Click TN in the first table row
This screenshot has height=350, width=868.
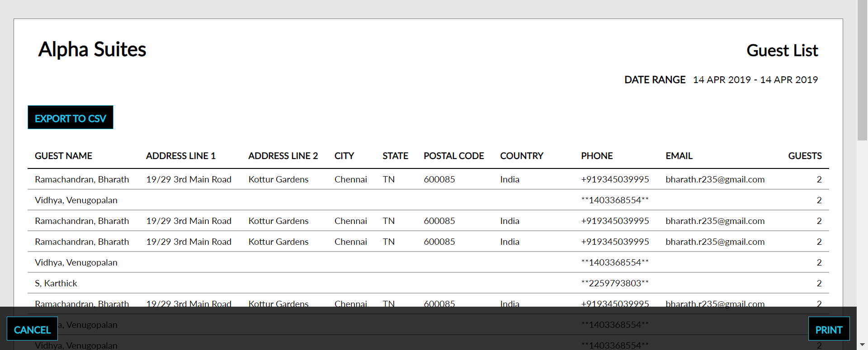[389, 179]
